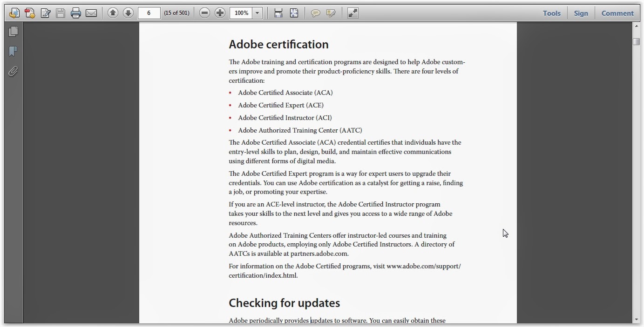Zoom out with the minus button
The width and height of the screenshot is (644, 327).
click(204, 13)
